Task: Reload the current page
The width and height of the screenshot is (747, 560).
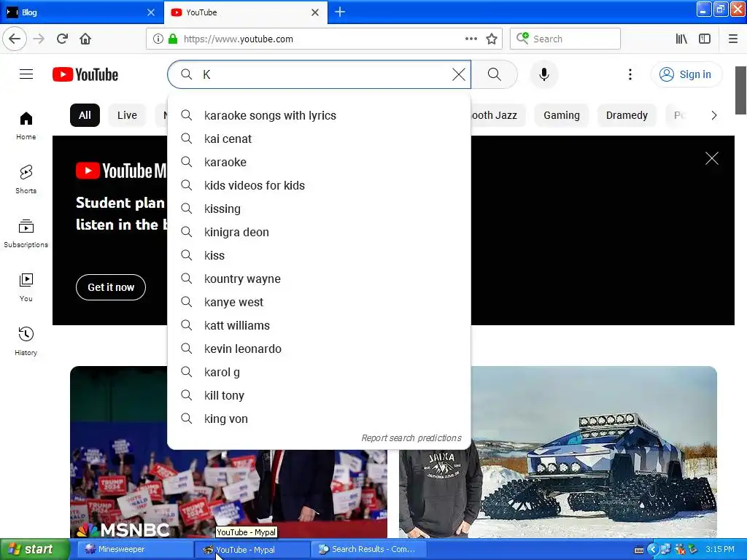Action: (x=63, y=39)
